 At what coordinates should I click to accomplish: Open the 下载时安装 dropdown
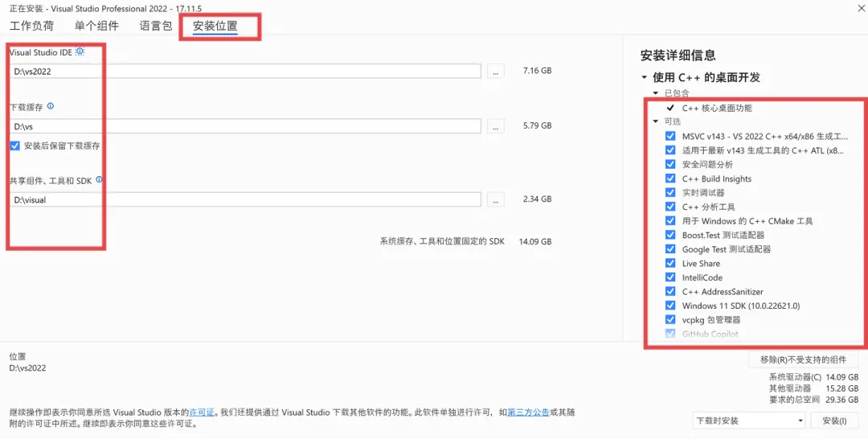750,421
